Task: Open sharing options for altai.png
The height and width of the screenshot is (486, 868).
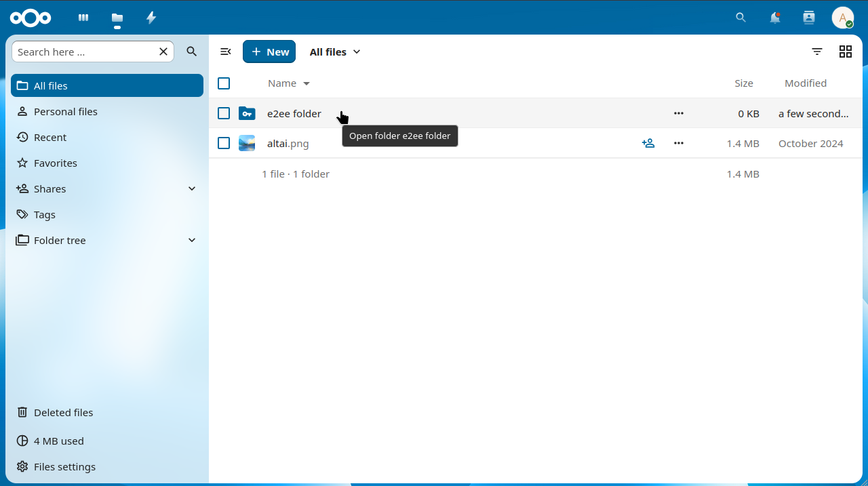Action: click(648, 143)
